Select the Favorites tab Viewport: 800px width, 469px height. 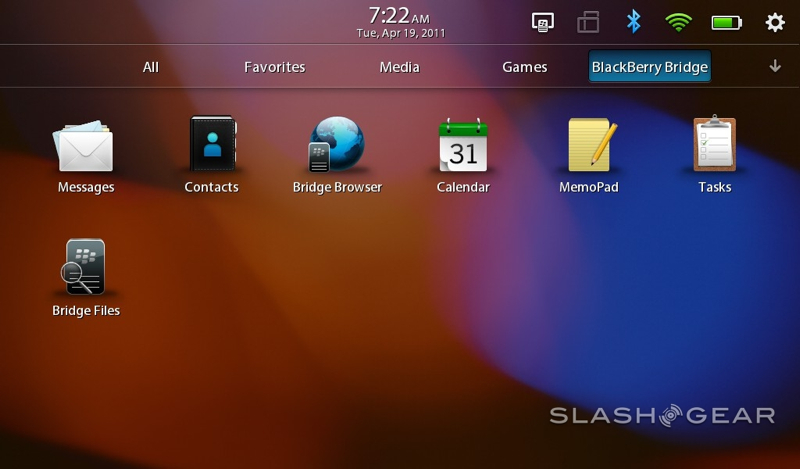(x=274, y=67)
